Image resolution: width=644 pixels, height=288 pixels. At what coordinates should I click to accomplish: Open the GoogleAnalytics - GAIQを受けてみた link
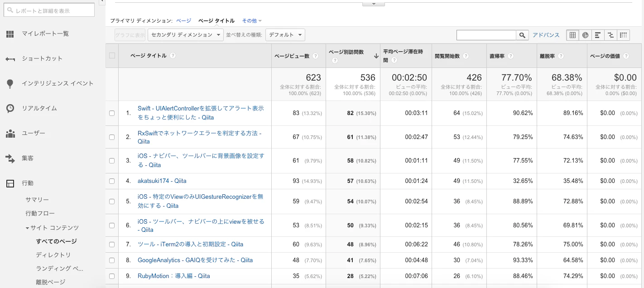click(x=195, y=260)
